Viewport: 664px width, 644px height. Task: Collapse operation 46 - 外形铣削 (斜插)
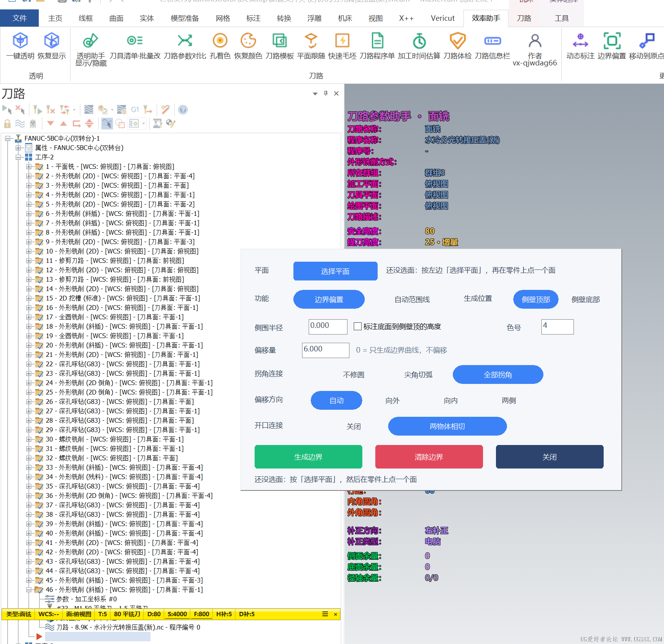click(x=29, y=590)
